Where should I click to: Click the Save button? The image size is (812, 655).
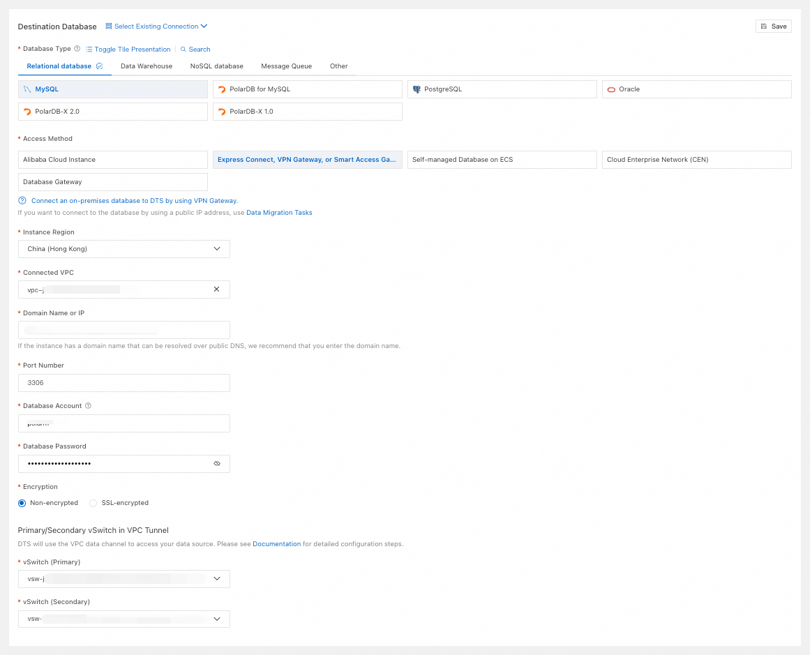775,27
